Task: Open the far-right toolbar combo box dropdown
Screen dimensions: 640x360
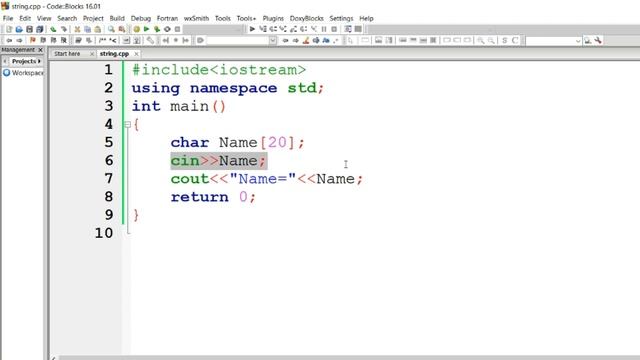Action: (578, 40)
